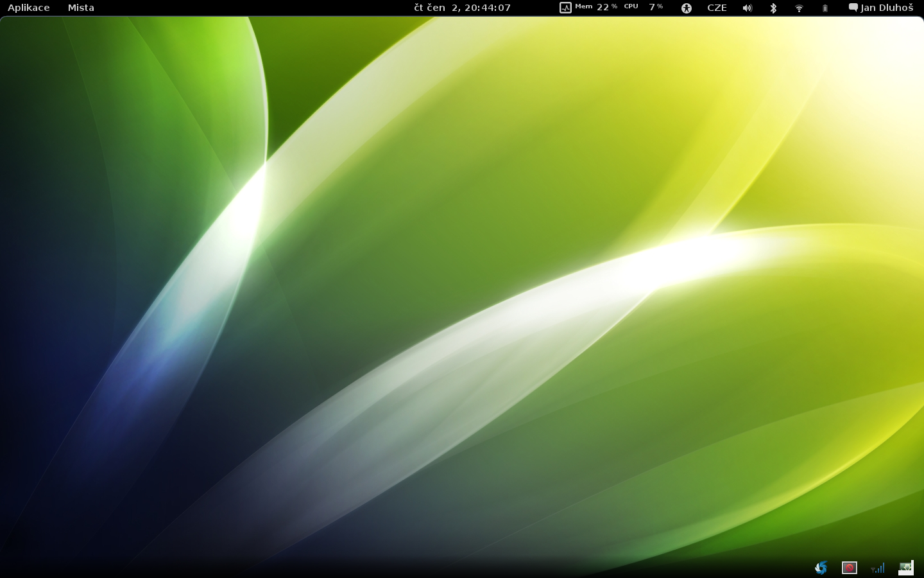The width and height of the screenshot is (924, 578).
Task: Click the Mem 22 % indicator
Action: coord(596,7)
